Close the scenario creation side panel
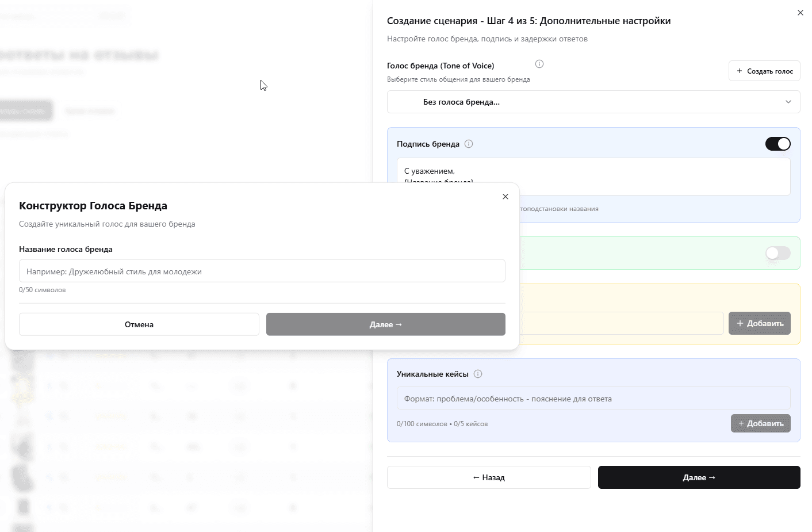Screen dimensions: 812x532 coord(800,13)
